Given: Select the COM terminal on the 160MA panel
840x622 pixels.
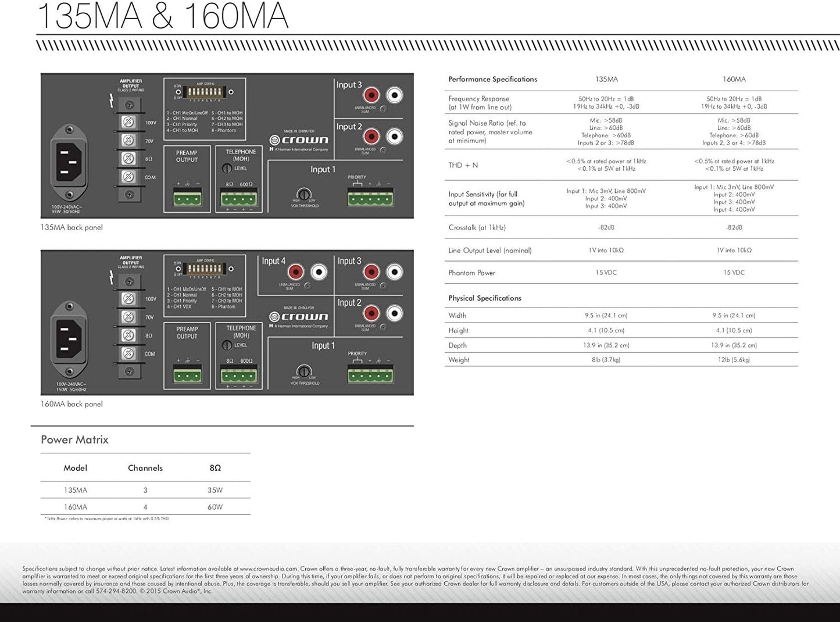Looking at the screenshot, I should (128, 353).
